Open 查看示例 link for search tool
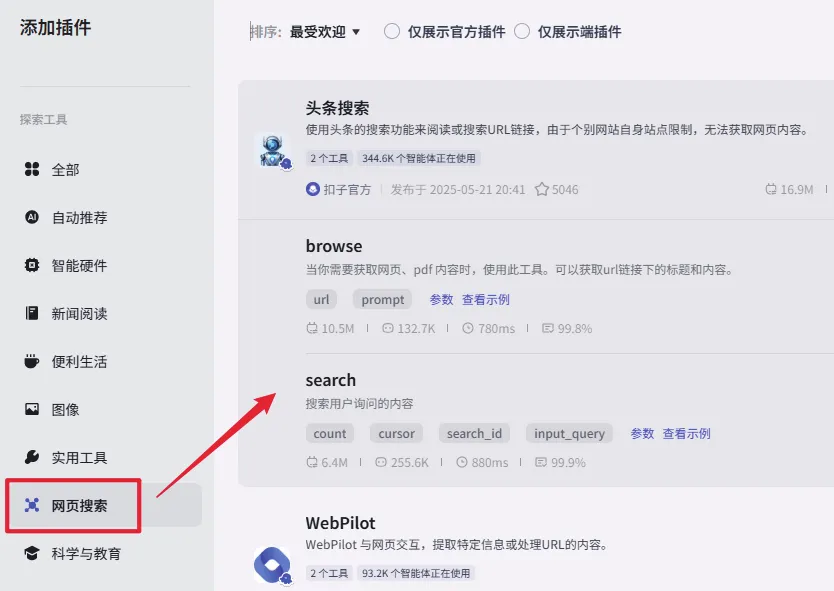834x591 pixels. tap(686, 434)
